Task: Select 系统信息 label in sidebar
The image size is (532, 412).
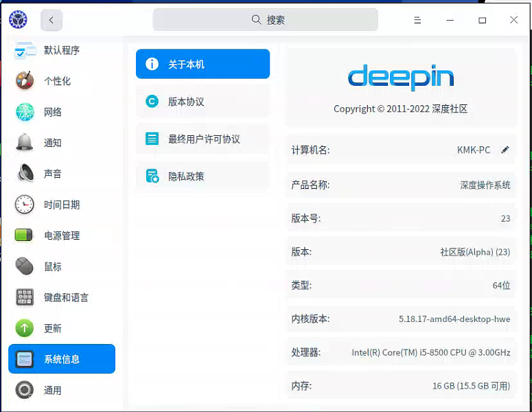Action: click(62, 359)
